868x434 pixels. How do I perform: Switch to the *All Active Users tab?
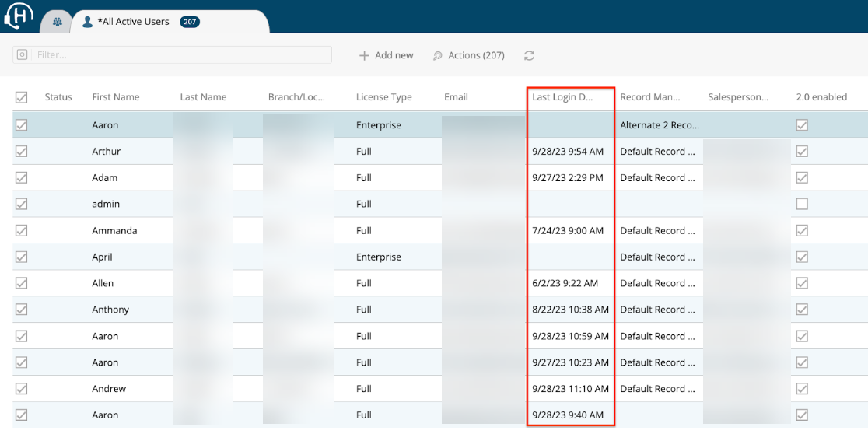169,22
